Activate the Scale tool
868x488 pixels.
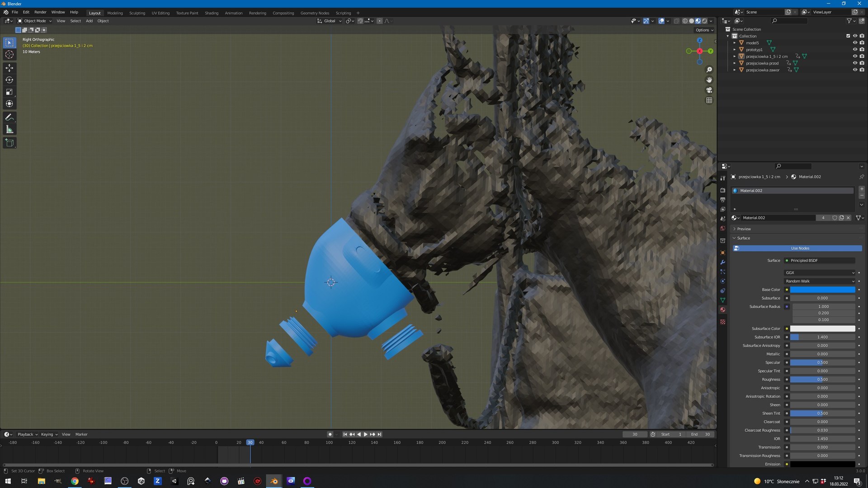click(x=9, y=92)
